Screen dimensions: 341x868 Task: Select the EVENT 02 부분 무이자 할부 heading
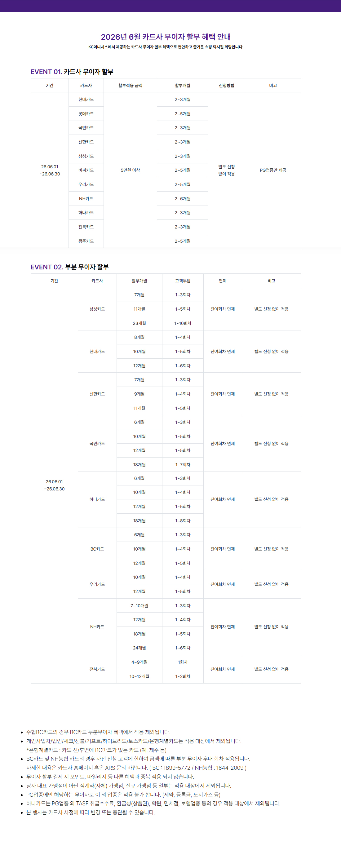[x=69, y=267]
